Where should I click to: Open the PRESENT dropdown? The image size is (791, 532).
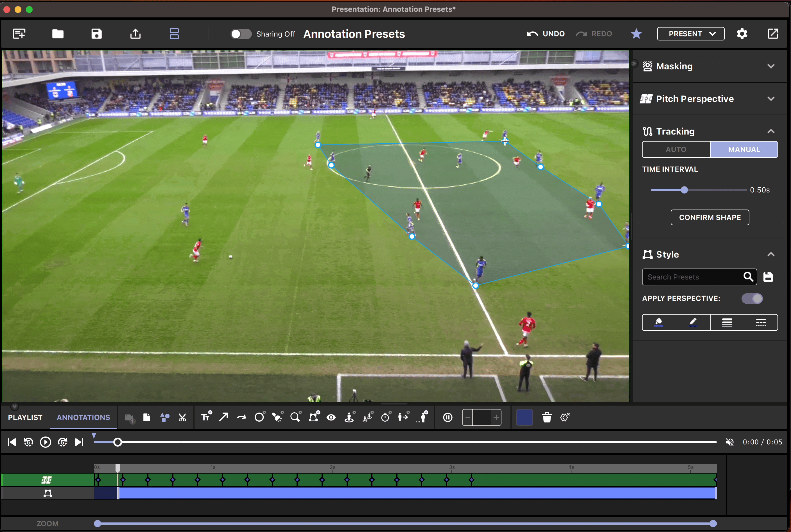(x=691, y=34)
